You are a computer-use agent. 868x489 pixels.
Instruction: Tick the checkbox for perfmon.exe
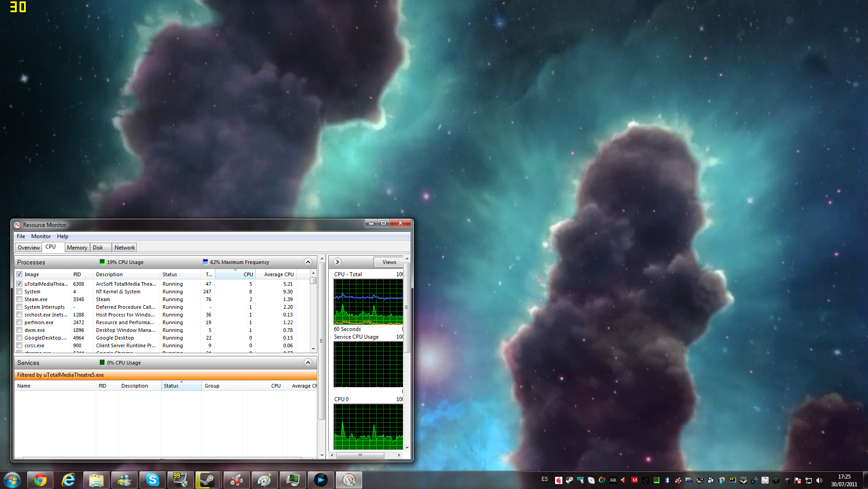[x=19, y=322]
